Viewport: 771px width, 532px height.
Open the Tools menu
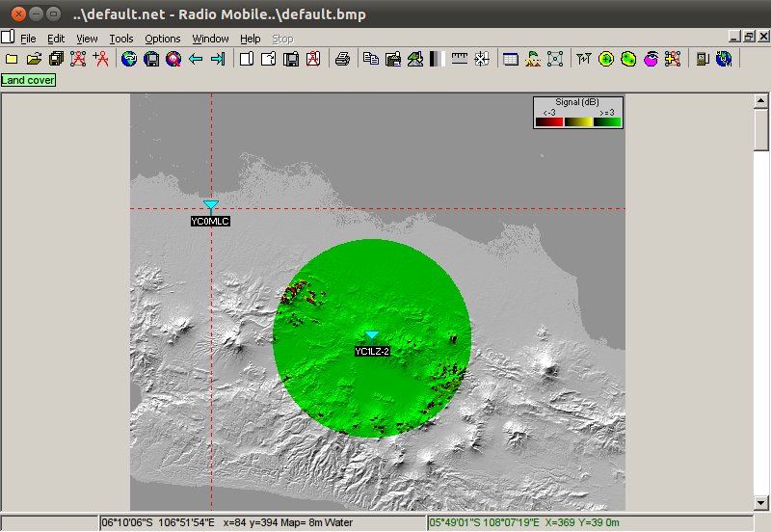point(121,39)
